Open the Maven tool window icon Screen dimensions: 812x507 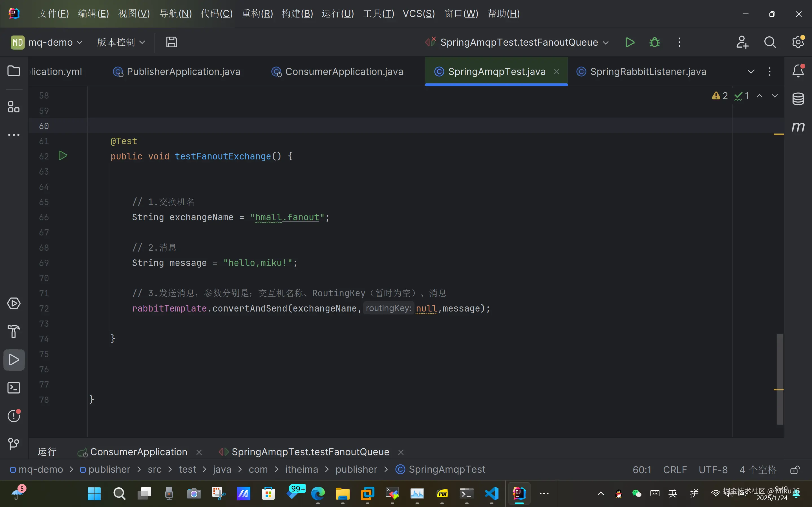tap(798, 127)
